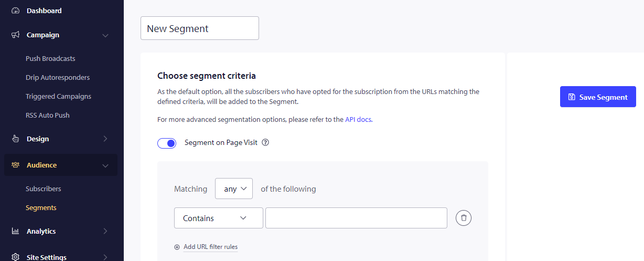Toggle off Segment on Page Visit switch
This screenshot has width=644, height=261.
point(167,143)
